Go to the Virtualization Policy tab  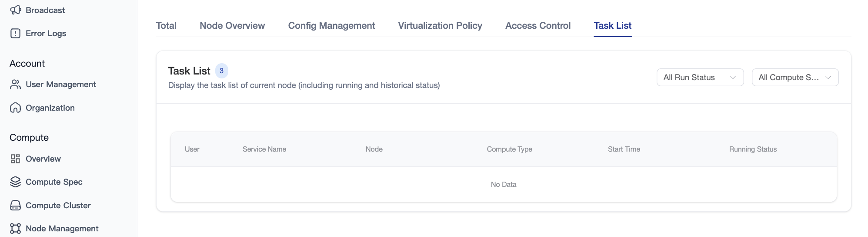pyautogui.click(x=440, y=26)
